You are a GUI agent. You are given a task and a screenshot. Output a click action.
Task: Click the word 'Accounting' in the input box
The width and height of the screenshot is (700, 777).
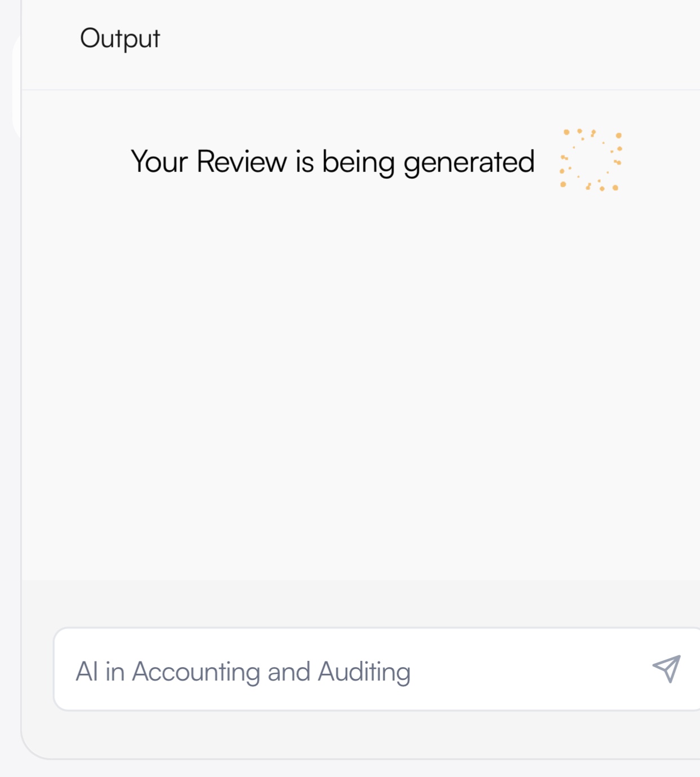(196, 672)
